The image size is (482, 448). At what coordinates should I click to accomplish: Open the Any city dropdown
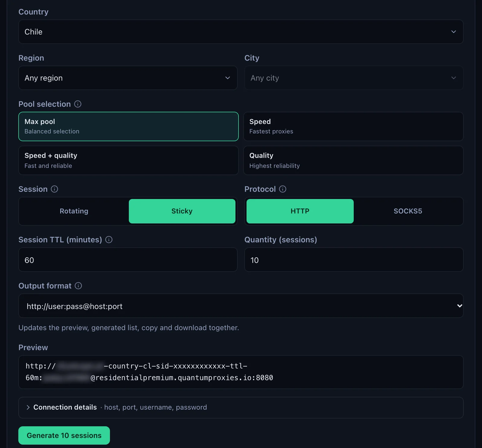(x=354, y=78)
